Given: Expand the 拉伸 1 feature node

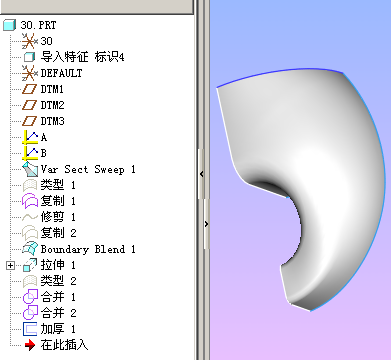Looking at the screenshot, I should click(11, 266).
